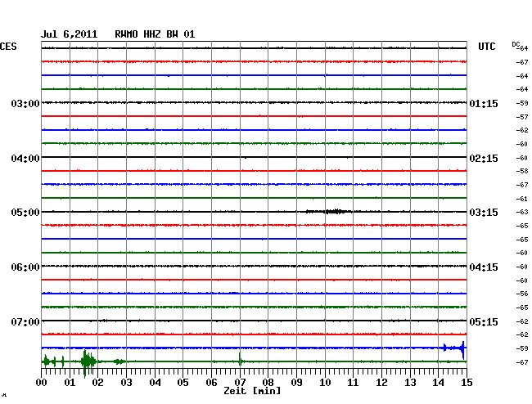Select the DC offset value -56
The image size is (532, 404).
tap(522, 294)
